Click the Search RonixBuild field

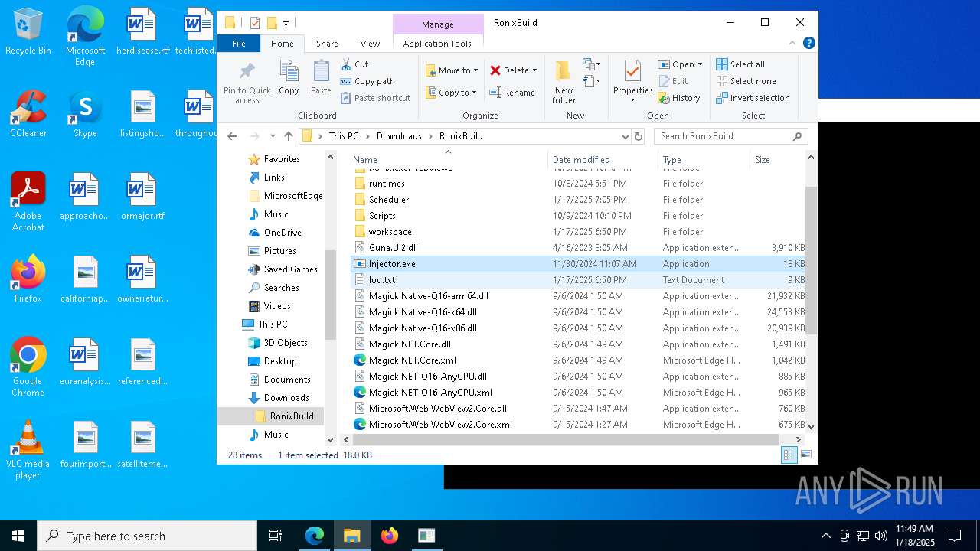pos(731,136)
